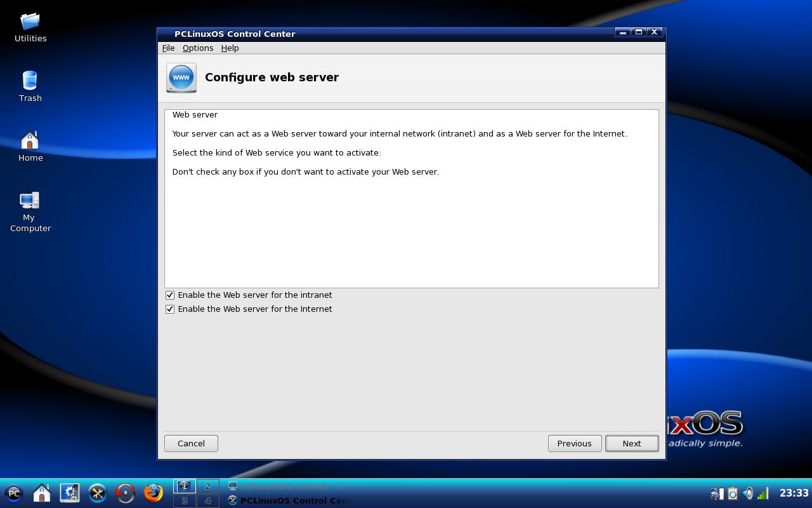Minimize the PCLinuxOS Control Center window
This screenshot has height=508, width=812.
pyautogui.click(x=623, y=32)
